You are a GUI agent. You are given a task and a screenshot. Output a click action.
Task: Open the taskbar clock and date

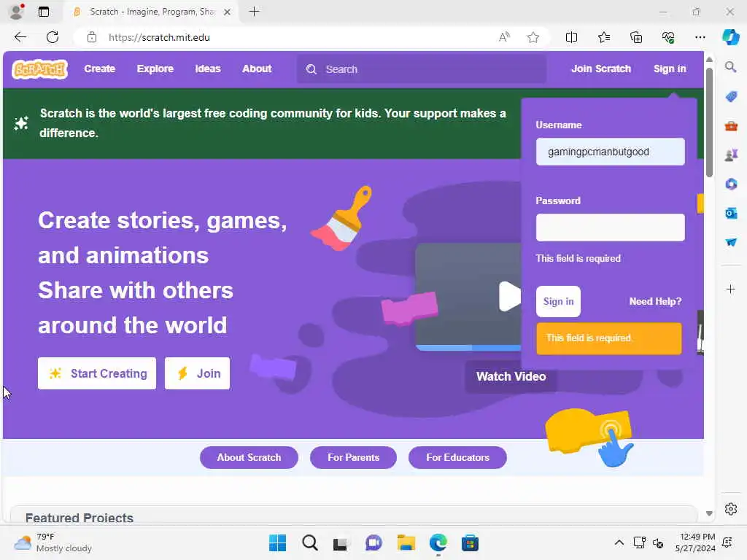point(695,542)
